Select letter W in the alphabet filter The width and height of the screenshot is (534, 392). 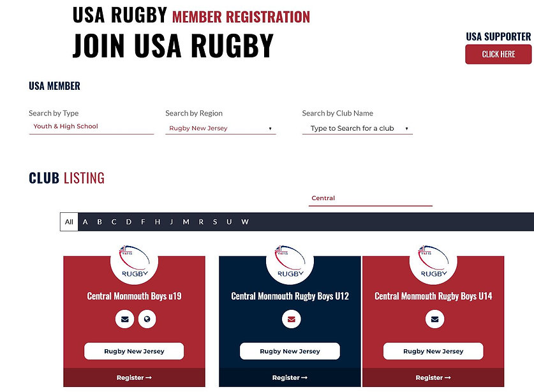245,222
